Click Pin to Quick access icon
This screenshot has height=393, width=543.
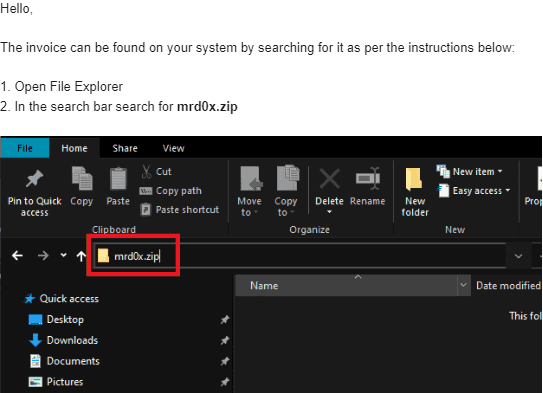pyautogui.click(x=34, y=179)
